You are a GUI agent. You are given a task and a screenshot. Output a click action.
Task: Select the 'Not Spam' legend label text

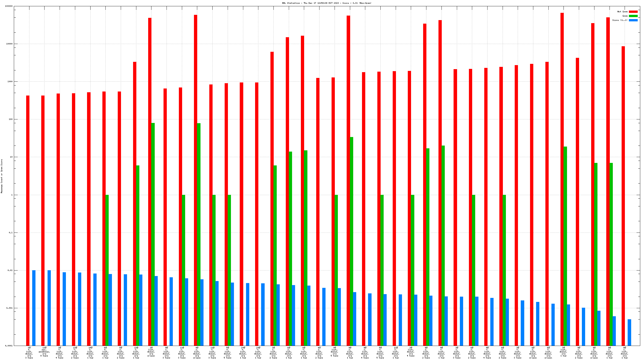[x=622, y=12]
